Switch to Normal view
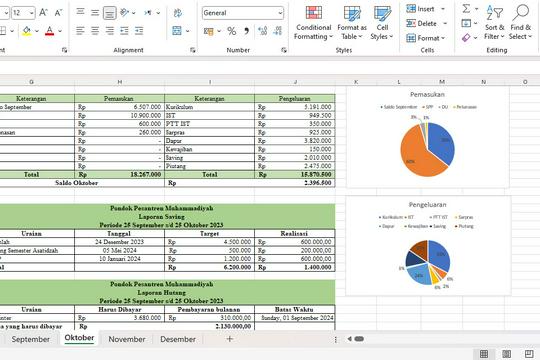Image resolution: width=540 pixels, height=360 pixels. pyautogui.click(x=484, y=354)
